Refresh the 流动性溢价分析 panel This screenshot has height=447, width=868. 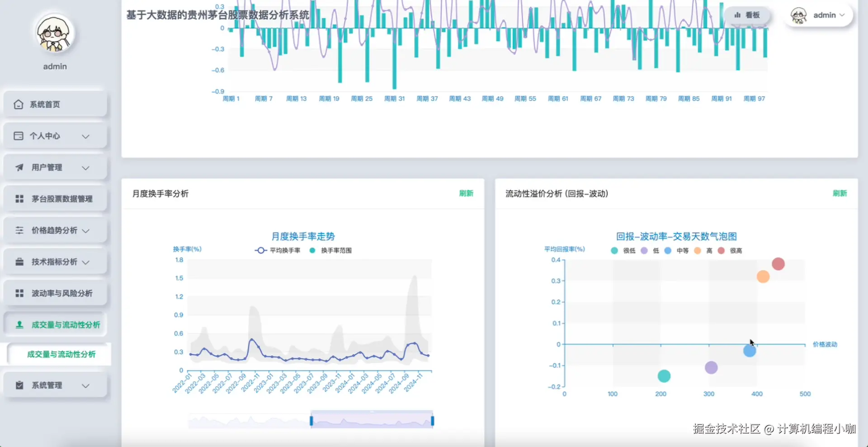(x=840, y=193)
